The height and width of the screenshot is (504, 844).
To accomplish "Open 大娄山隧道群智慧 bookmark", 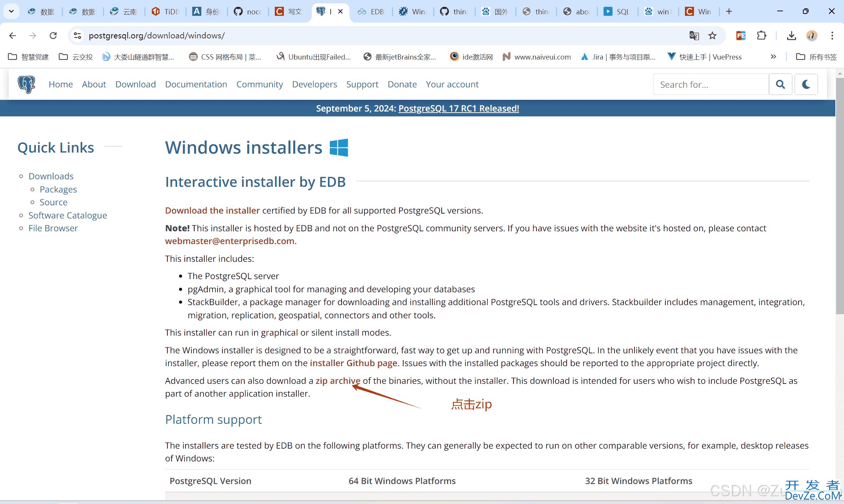I will tap(138, 57).
